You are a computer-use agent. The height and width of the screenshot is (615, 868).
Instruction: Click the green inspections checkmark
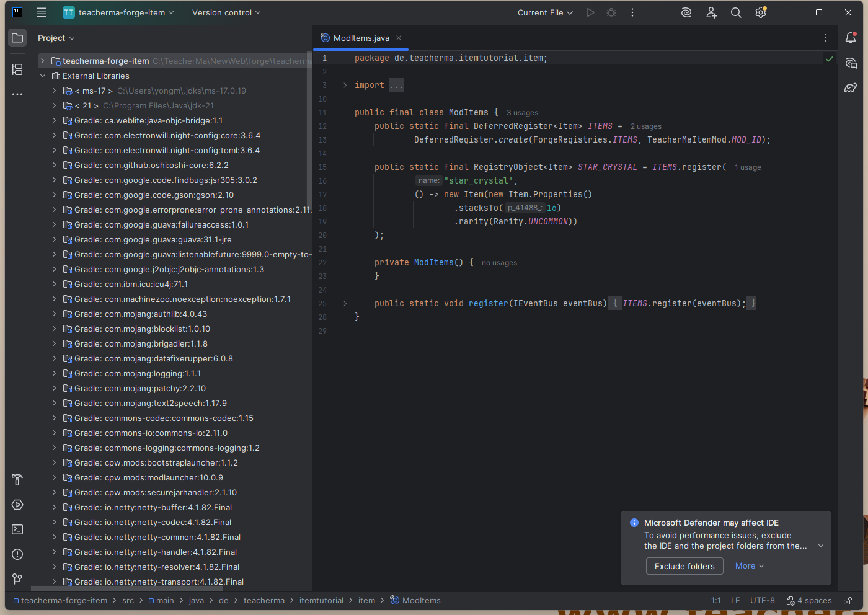pos(830,59)
